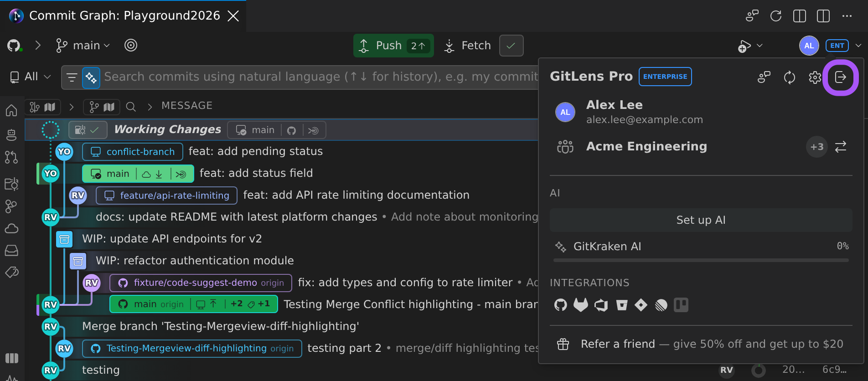This screenshot has height=381, width=868.
Task: Click the GitHub integration icon
Action: [560, 305]
